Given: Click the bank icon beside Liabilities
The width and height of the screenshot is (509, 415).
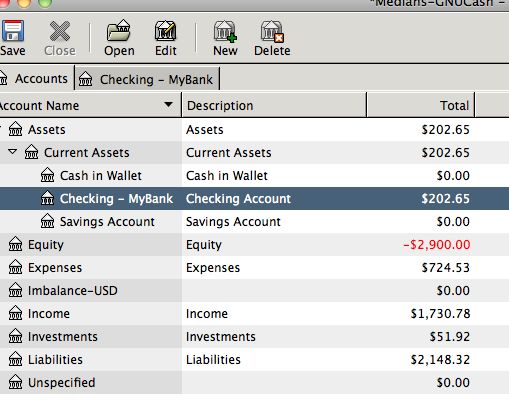Looking at the screenshot, I should [15, 359].
